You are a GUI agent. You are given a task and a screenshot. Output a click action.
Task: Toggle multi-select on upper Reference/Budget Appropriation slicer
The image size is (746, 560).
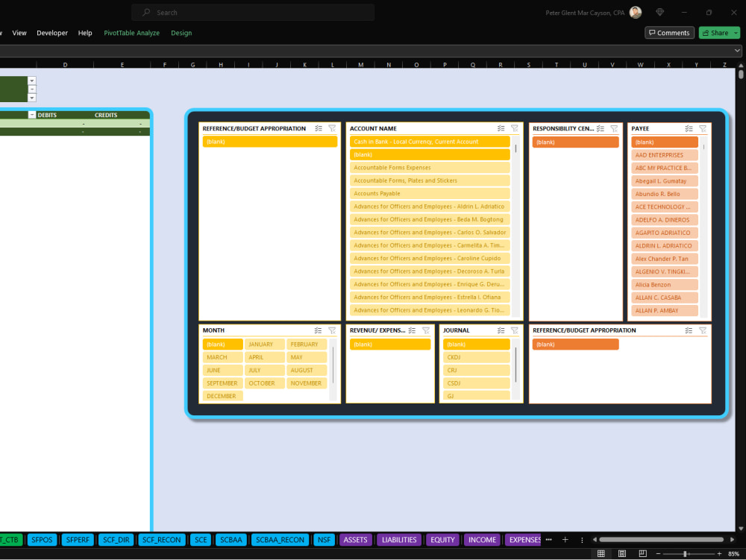(319, 128)
